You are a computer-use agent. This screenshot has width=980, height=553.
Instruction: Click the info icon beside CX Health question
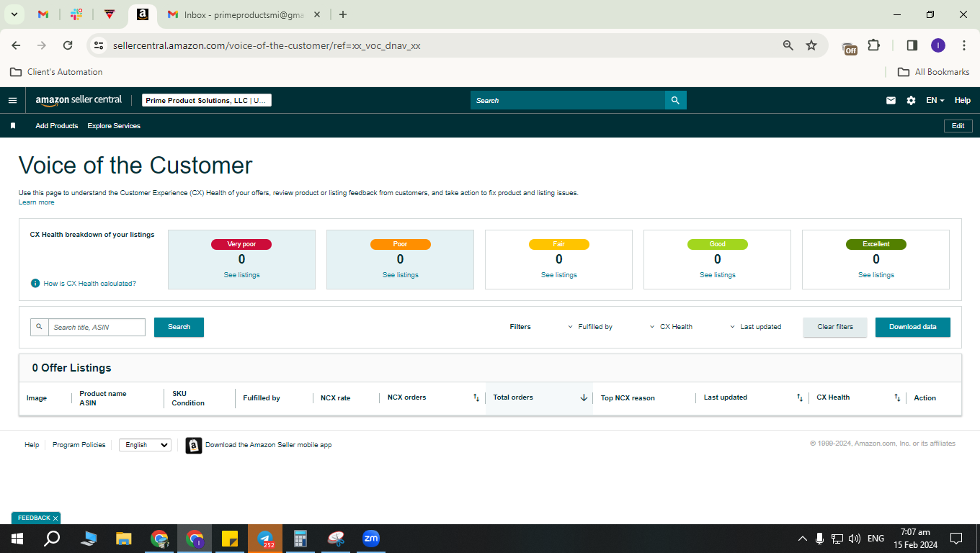click(35, 283)
